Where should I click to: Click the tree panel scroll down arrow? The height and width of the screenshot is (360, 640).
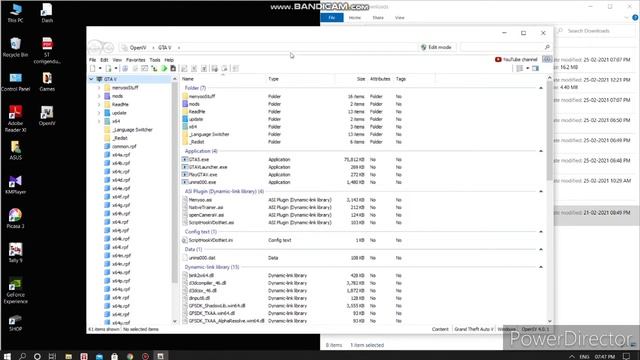(175, 321)
